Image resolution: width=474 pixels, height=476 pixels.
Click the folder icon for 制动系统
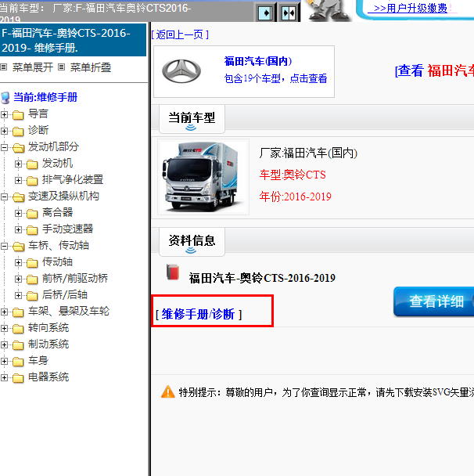[18, 344]
